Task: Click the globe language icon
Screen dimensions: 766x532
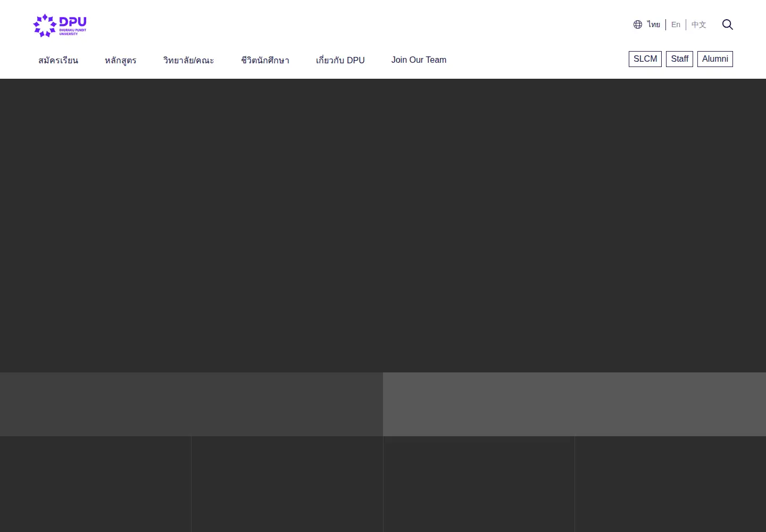Action: tap(638, 24)
